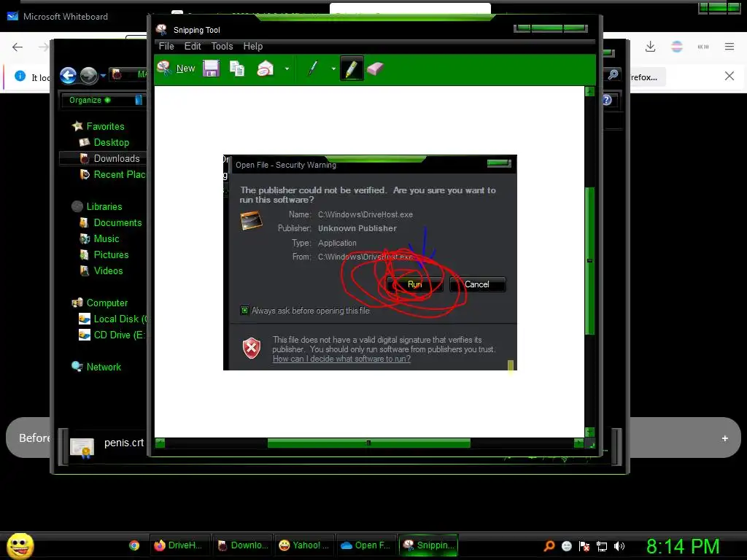Open Organize menu in Explorer
Image resolution: width=747 pixels, height=560 pixels.
tap(90, 100)
